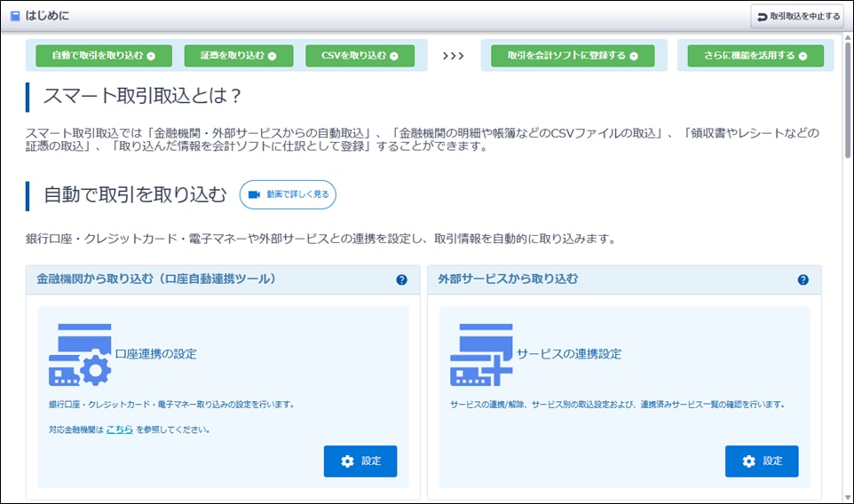Click サービスの連携設定 card plus icon
Screen dimensions: 854x504
point(481,354)
